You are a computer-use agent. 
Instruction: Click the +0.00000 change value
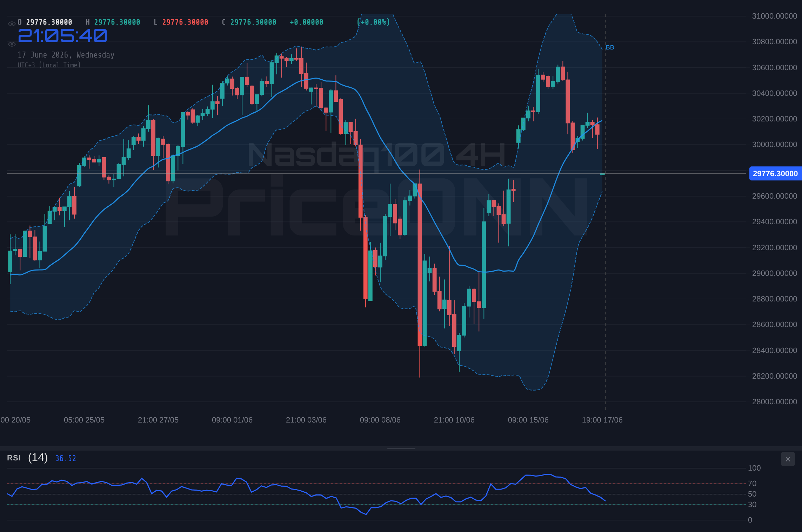tap(306, 22)
